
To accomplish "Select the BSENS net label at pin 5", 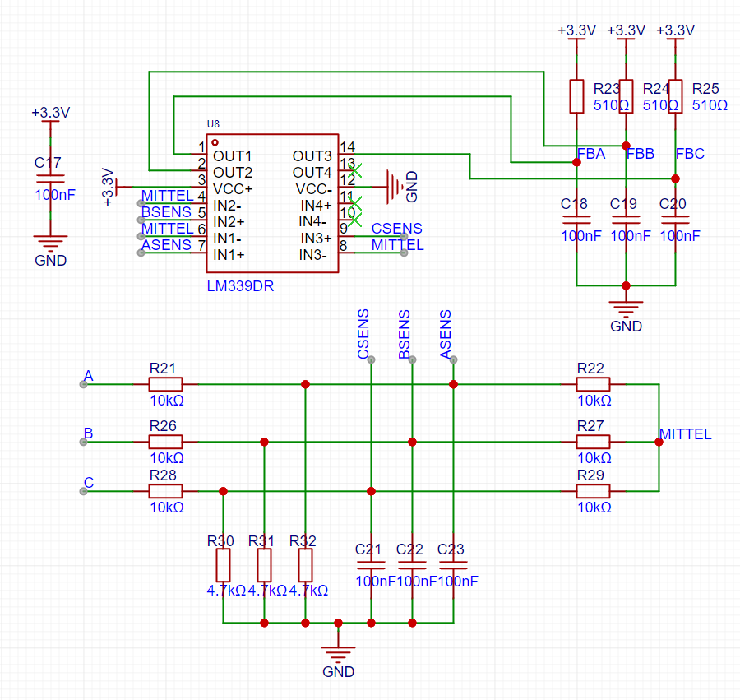I will pos(166,212).
